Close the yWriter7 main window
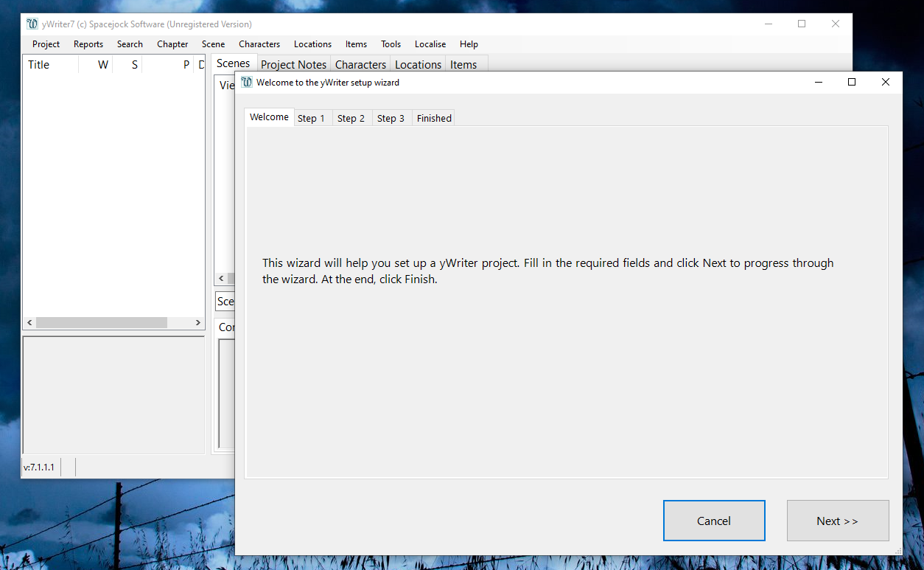924x570 pixels. point(836,24)
